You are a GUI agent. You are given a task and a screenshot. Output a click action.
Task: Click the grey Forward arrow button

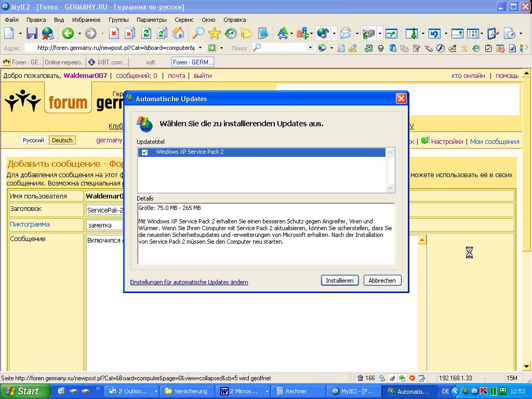click(90, 33)
